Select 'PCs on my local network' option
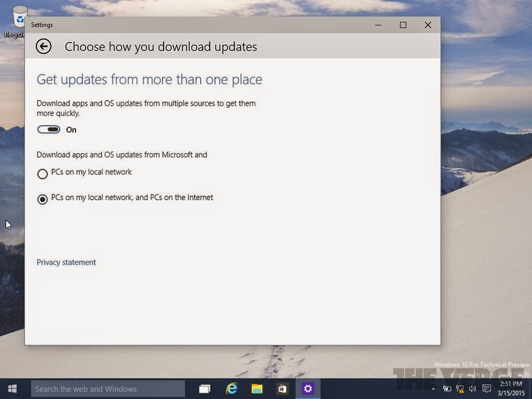Viewport: 532px width, 399px height. point(43,174)
